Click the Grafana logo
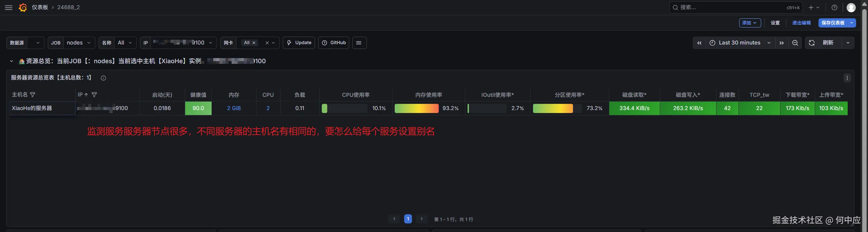The width and height of the screenshot is (868, 232). [x=23, y=7]
